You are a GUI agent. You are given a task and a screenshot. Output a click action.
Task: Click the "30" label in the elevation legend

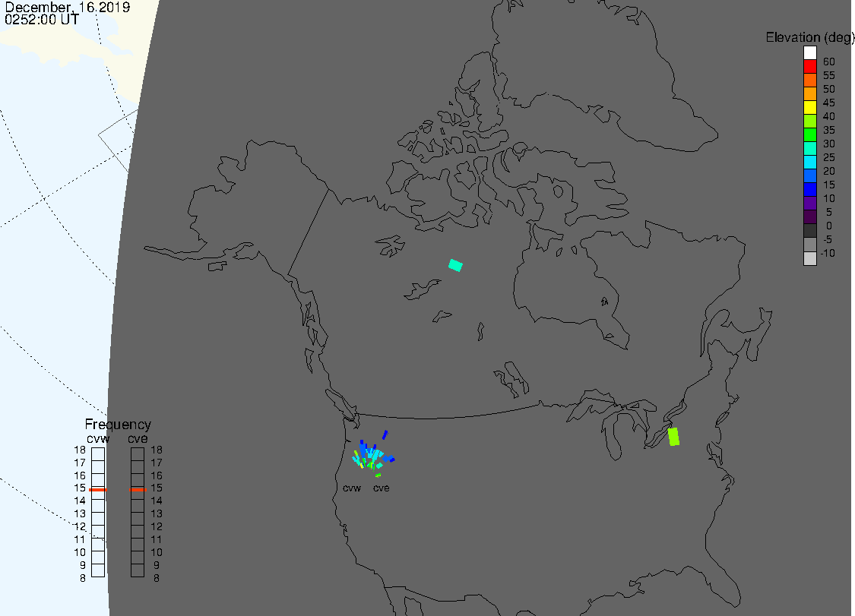(829, 144)
